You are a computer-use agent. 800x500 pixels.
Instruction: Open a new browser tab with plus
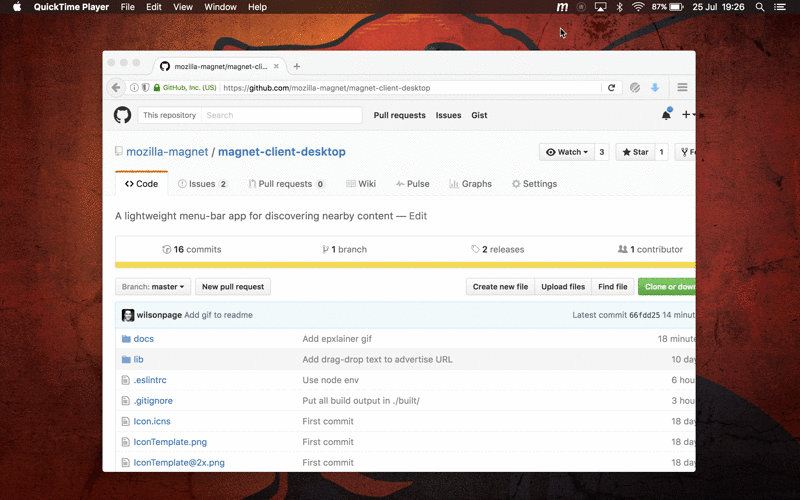click(x=297, y=66)
